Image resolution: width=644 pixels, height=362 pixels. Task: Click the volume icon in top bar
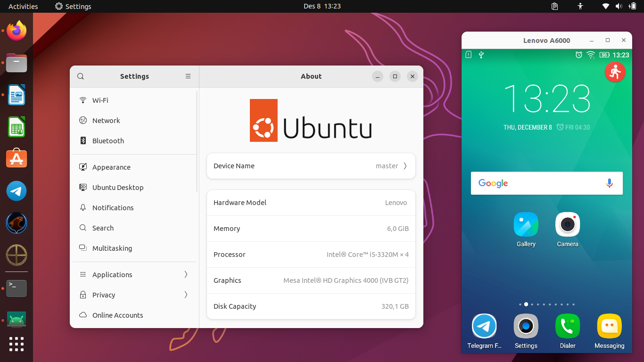(x=619, y=6)
